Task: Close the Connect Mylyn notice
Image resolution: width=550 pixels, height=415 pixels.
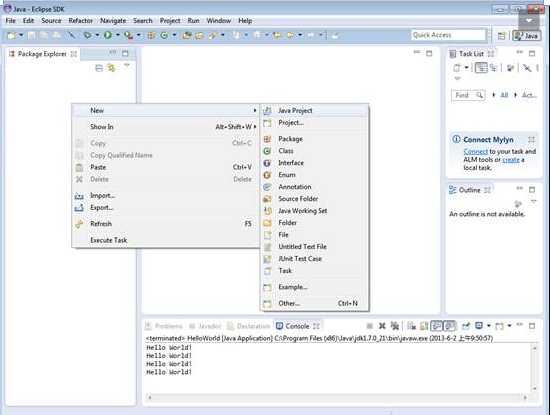Action: 531,140
